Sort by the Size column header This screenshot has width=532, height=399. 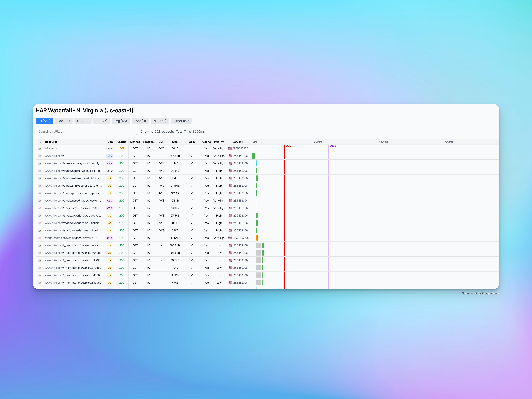(x=175, y=142)
